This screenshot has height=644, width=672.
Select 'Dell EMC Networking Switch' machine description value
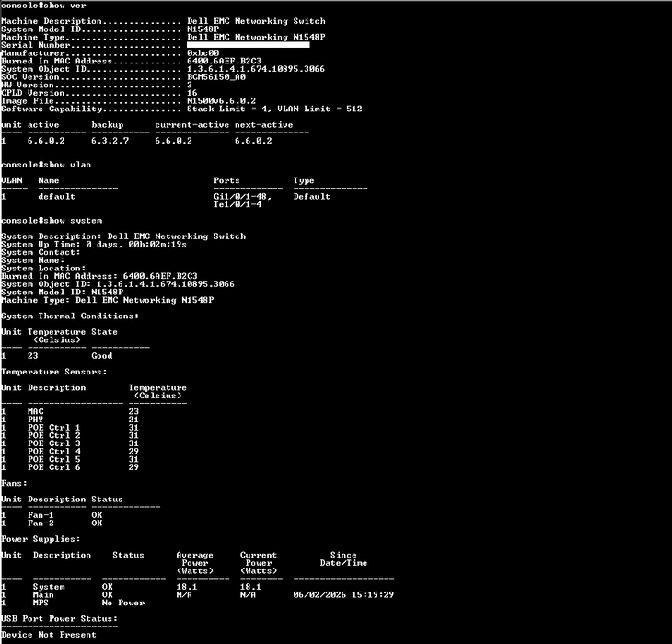[256, 21]
